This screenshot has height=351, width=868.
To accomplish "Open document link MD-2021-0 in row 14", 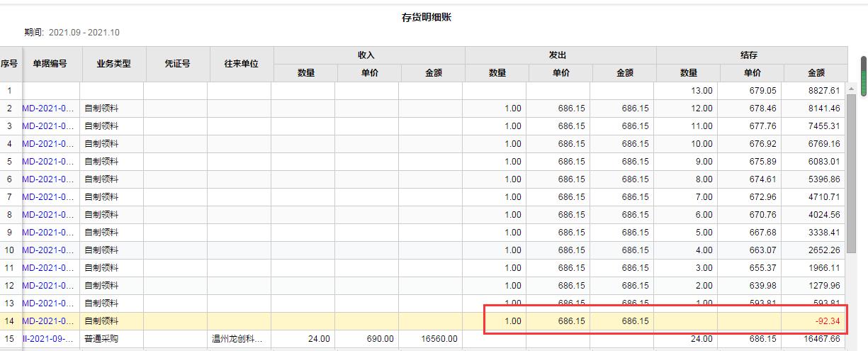I will pyautogui.click(x=48, y=321).
